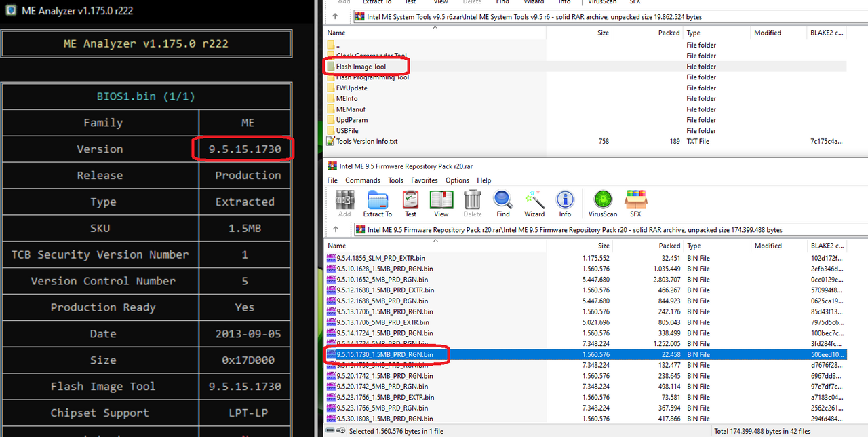
Task: Sort by BLAKE2 column in System Tools list
Action: click(x=827, y=33)
